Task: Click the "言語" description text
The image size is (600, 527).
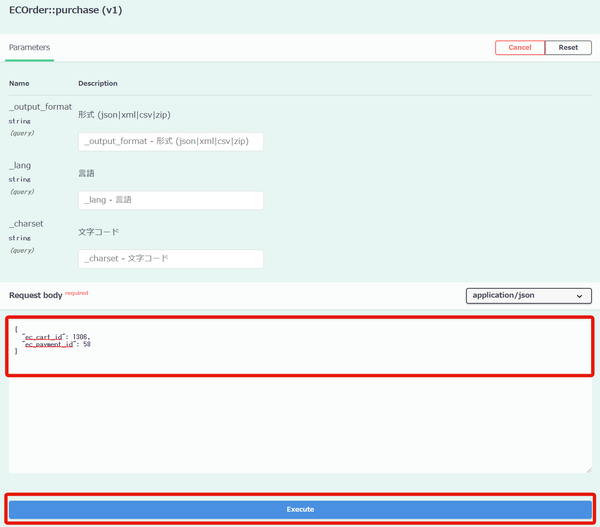Action: click(x=86, y=173)
